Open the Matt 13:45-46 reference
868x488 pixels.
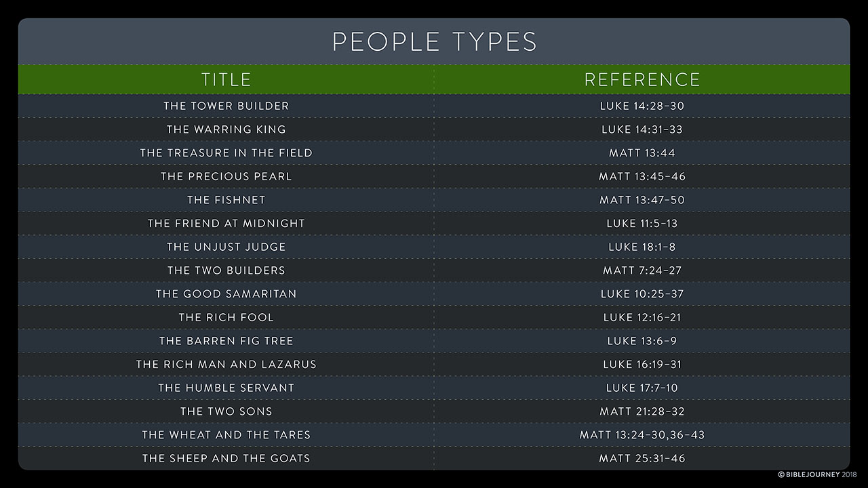point(642,176)
